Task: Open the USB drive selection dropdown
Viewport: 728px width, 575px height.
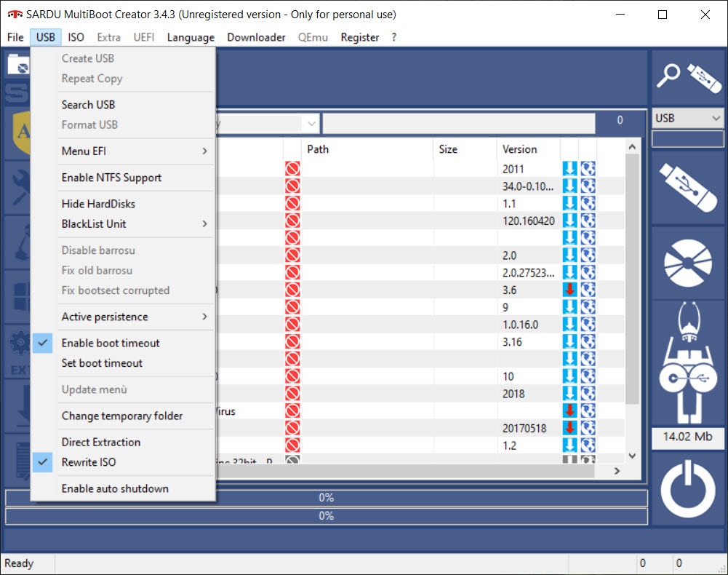Action: 687,118
